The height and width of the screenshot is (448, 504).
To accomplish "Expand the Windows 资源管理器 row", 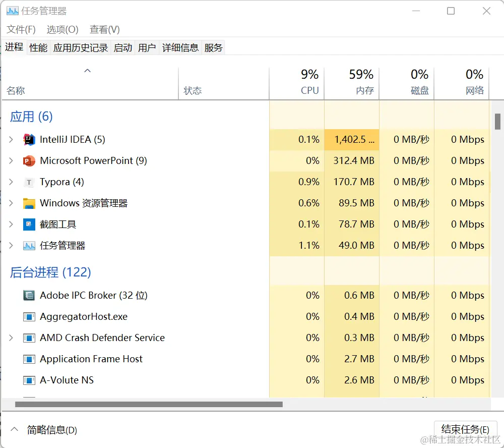I will pos(11,203).
